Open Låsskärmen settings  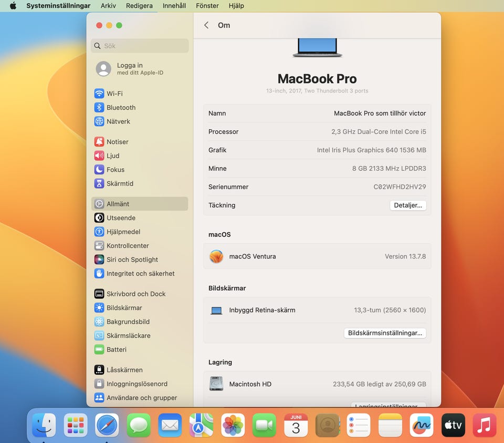tap(140, 369)
